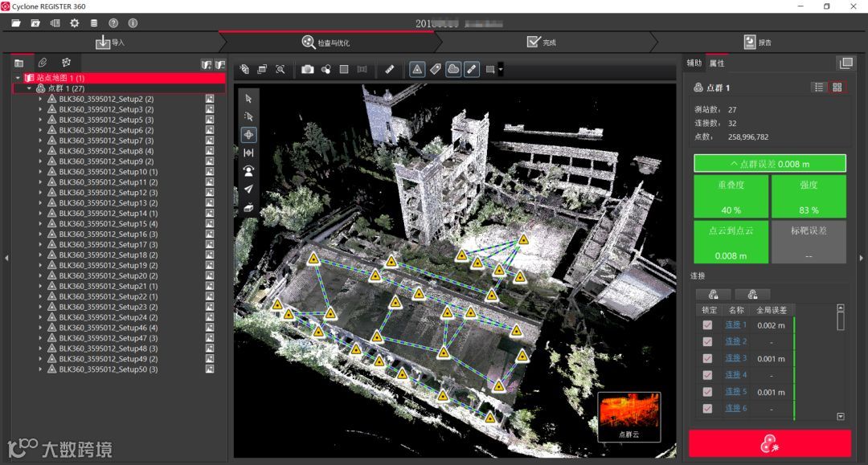Screen dimensions: 868x465
Task: Click the first link-creation icon under 连接
Action: pyautogui.click(x=714, y=294)
